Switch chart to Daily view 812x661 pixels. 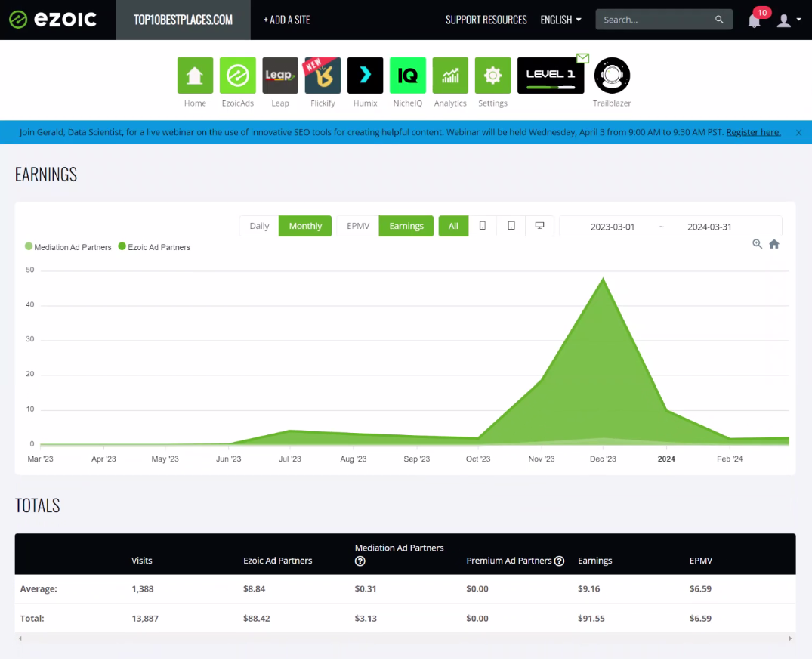pos(259,226)
